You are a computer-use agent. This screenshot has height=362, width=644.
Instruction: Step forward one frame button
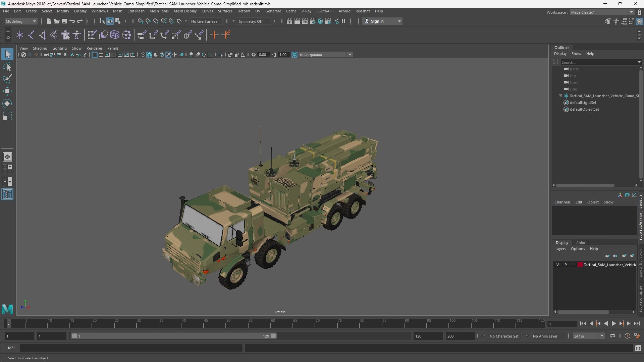pyautogui.click(x=629, y=323)
